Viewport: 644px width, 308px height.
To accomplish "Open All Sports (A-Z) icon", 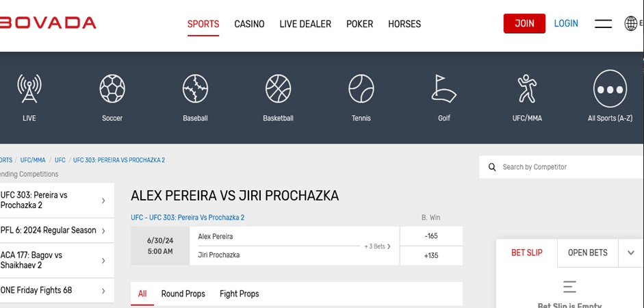I will [610, 90].
